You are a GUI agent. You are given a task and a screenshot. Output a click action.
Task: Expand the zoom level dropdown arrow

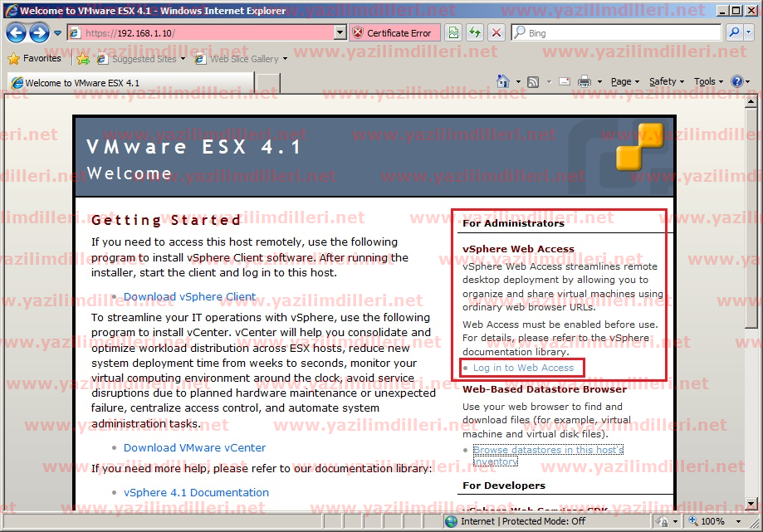click(x=739, y=521)
